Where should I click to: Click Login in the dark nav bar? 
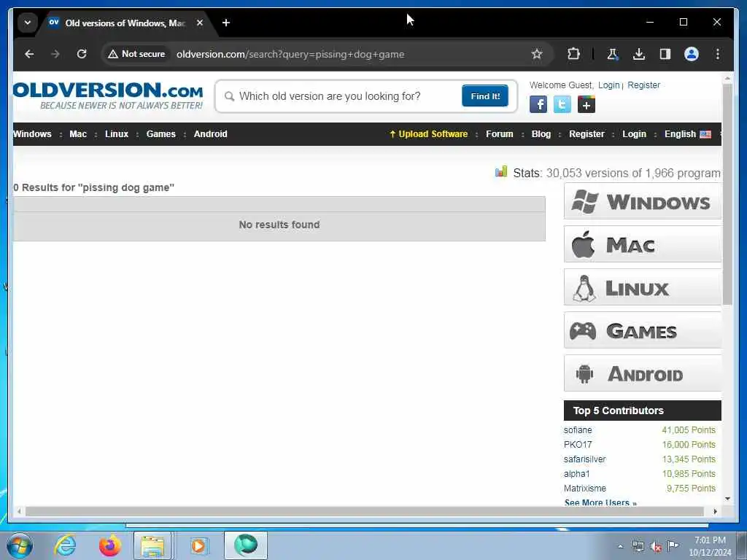click(634, 134)
